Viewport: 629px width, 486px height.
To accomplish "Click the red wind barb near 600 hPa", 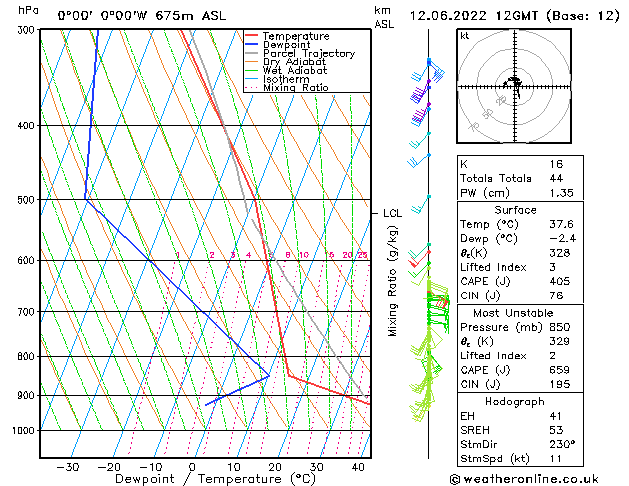I will [419, 259].
